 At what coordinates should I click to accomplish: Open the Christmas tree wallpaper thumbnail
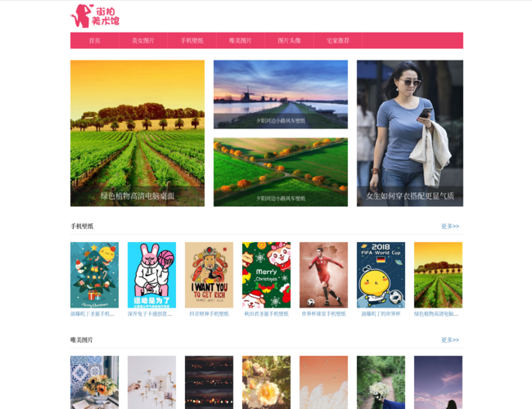[94, 275]
